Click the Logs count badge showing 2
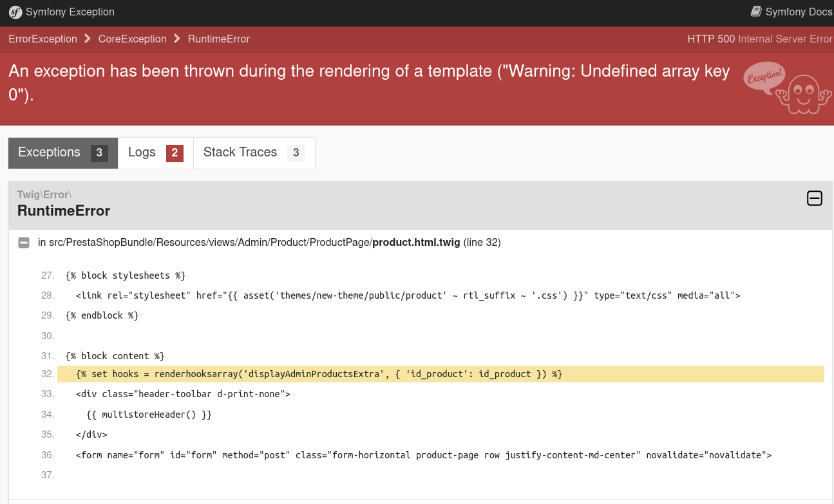Screen dimensions: 834x504 pyautogui.click(x=175, y=153)
